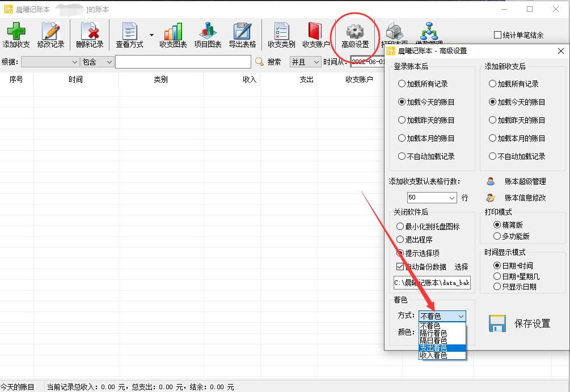Click the 添加收支 green plus icon
570x392 pixels.
16,31
